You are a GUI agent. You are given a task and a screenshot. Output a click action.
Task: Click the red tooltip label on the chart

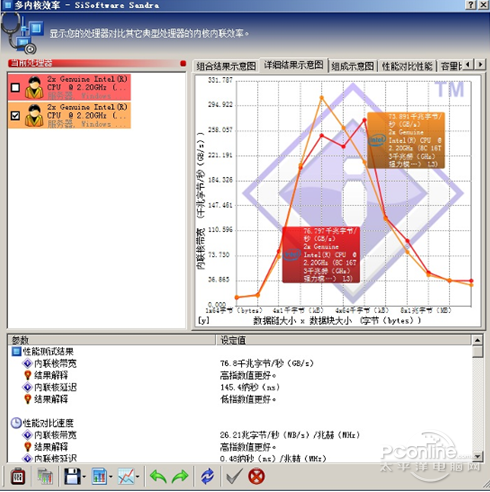coord(321,255)
